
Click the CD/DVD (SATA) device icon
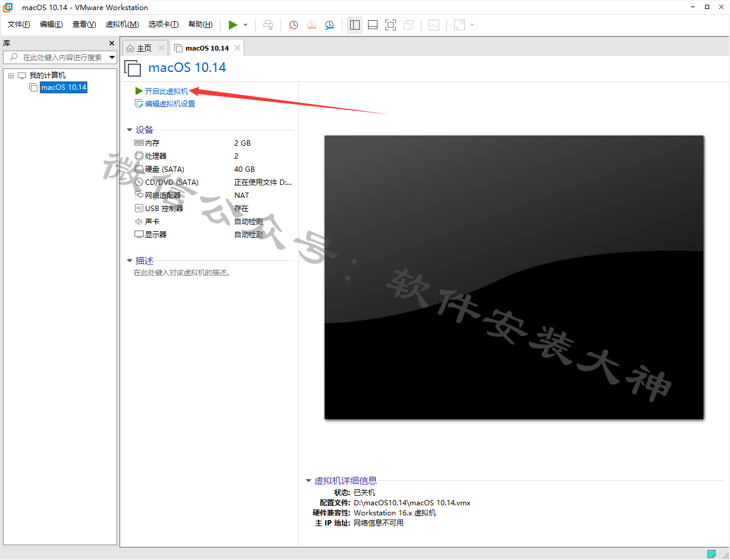point(139,183)
